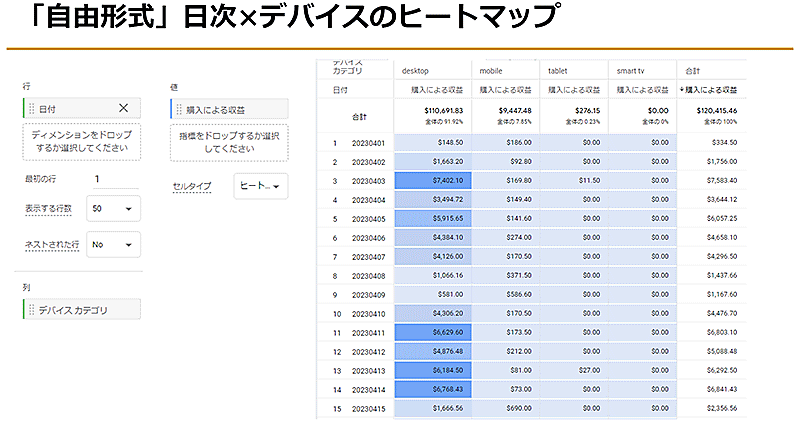Viewport: 800px width, 425px height.
Task: Grab the drag handle on 日付 chip
Action: 32,109
